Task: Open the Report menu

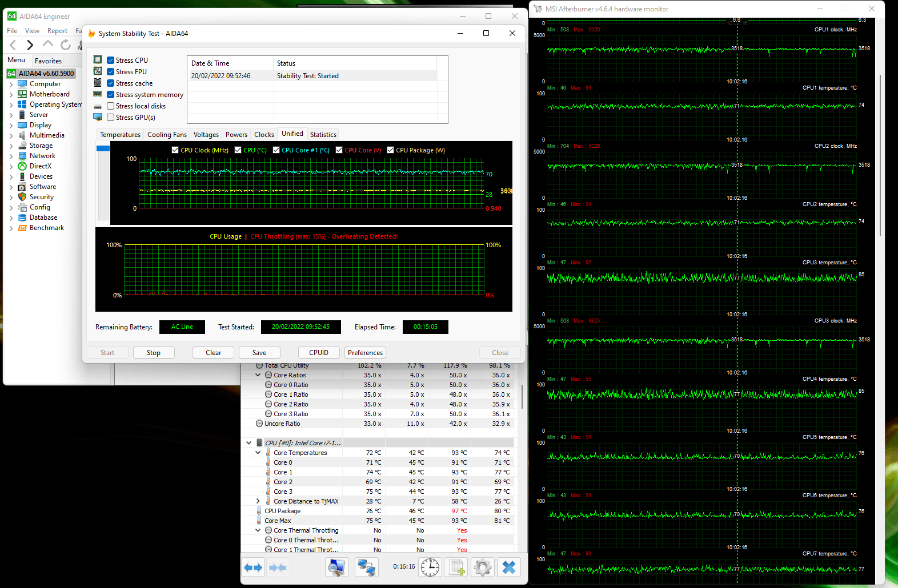Action: pos(57,31)
